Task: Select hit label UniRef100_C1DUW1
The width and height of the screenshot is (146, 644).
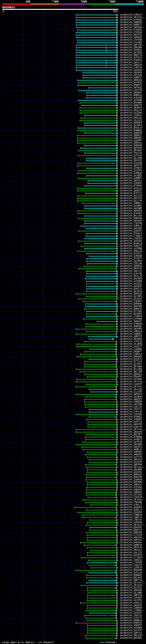Action: [x=131, y=349]
